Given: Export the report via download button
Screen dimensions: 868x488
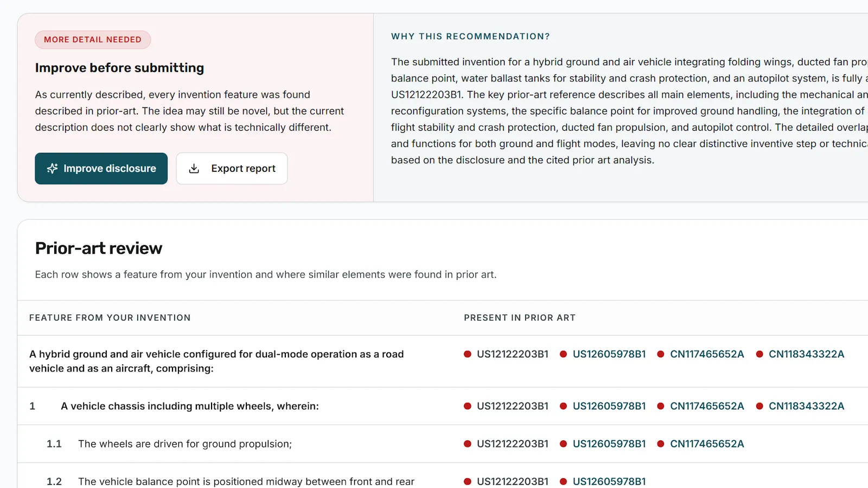Looking at the screenshot, I should (x=232, y=169).
